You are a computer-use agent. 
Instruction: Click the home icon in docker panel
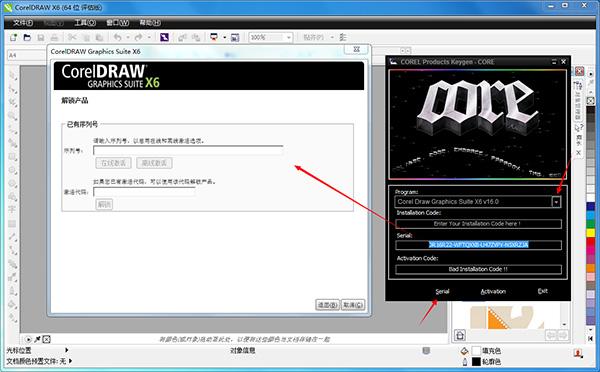(x=460, y=335)
